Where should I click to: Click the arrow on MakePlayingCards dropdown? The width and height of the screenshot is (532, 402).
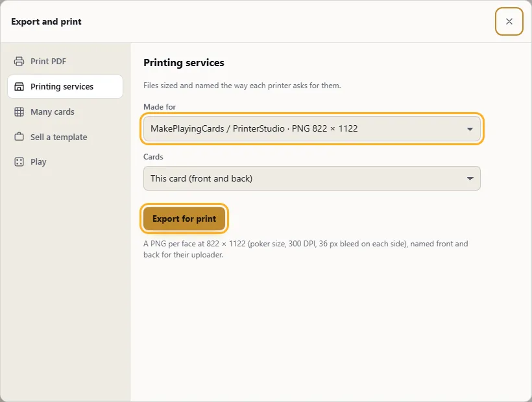[x=470, y=129]
